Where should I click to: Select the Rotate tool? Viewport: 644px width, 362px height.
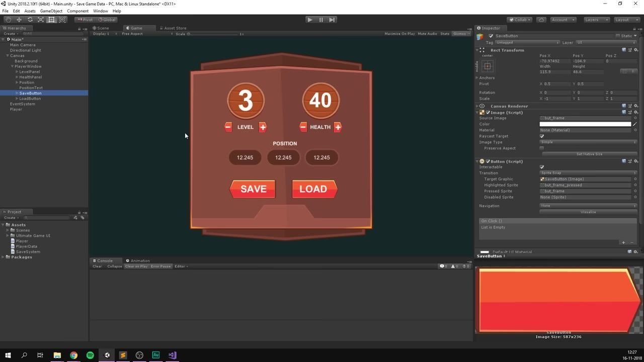pyautogui.click(x=30, y=20)
